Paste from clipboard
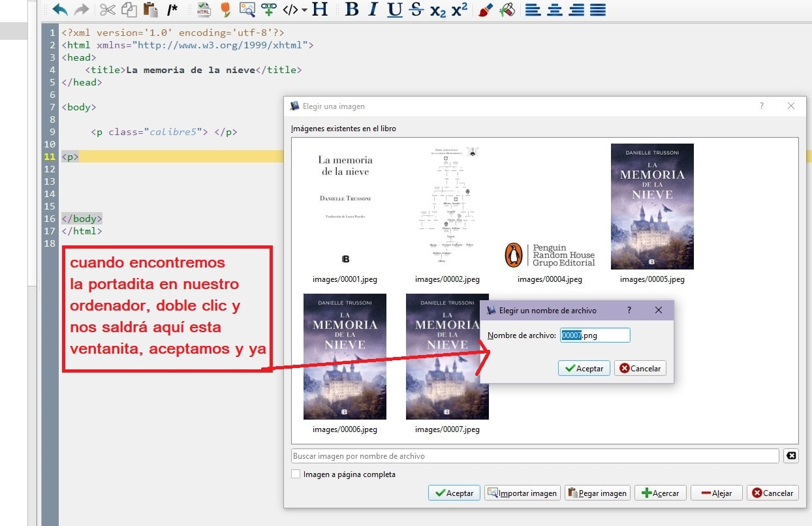Screen dimensions: 812x526 point(150,10)
